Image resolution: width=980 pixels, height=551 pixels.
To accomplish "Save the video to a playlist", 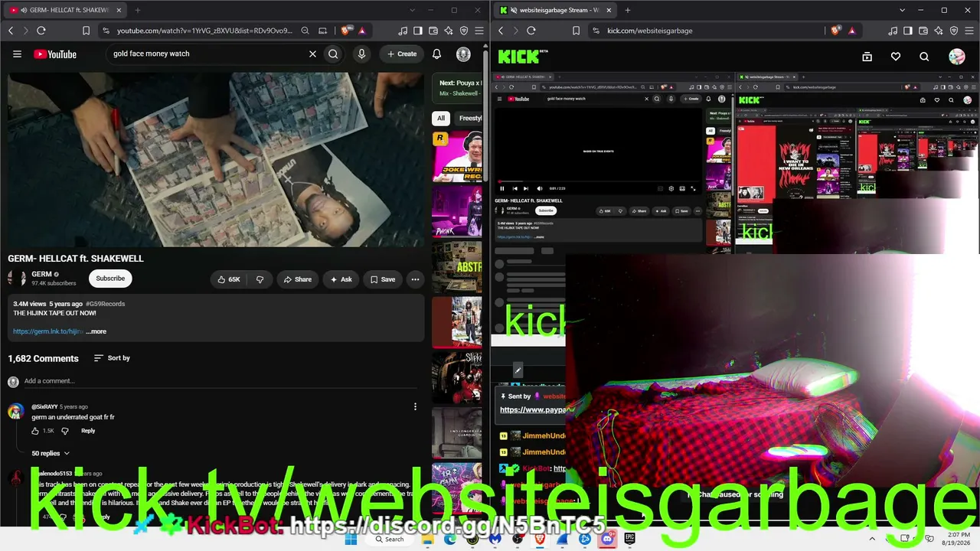I will (383, 279).
